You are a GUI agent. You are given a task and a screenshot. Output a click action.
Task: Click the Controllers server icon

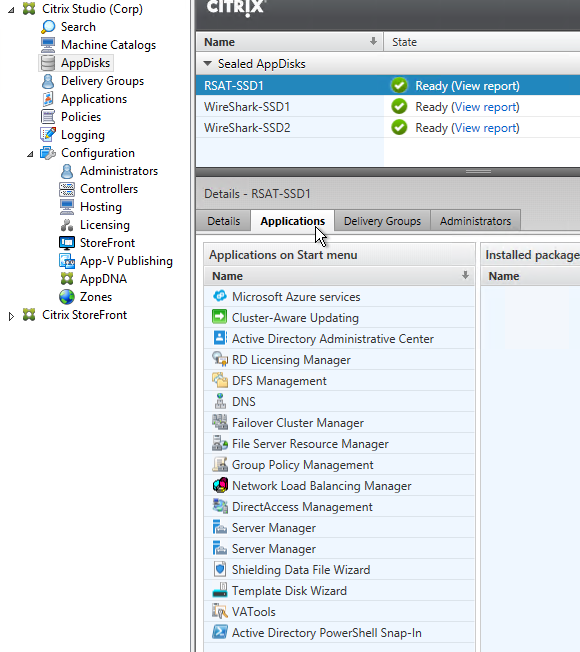click(x=67, y=189)
